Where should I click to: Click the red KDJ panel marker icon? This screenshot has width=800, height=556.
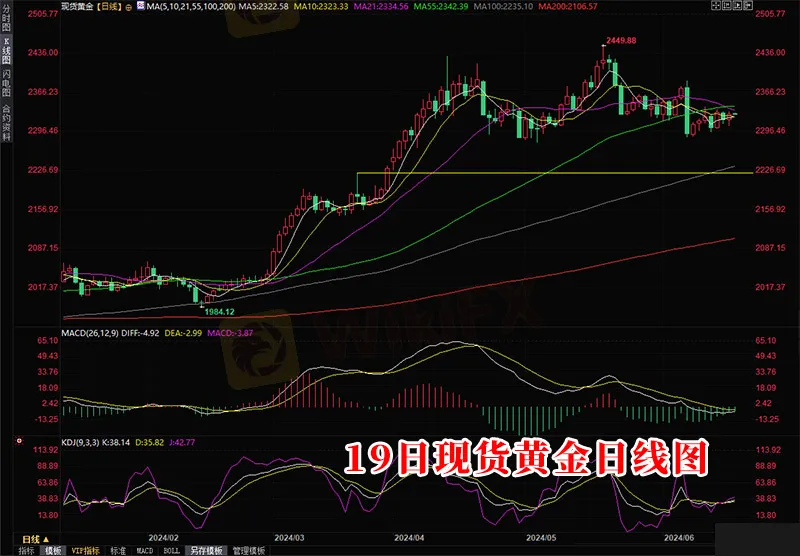click(x=19, y=441)
